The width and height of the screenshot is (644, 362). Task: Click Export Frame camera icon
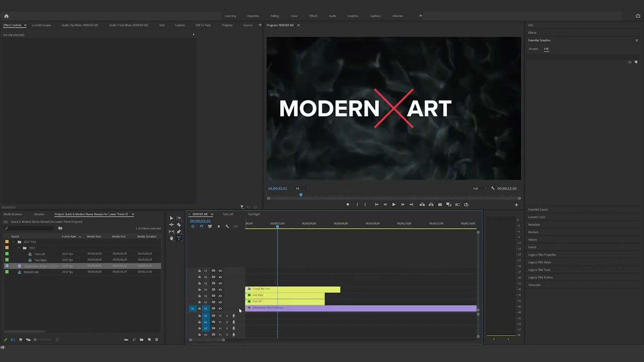[440, 205]
